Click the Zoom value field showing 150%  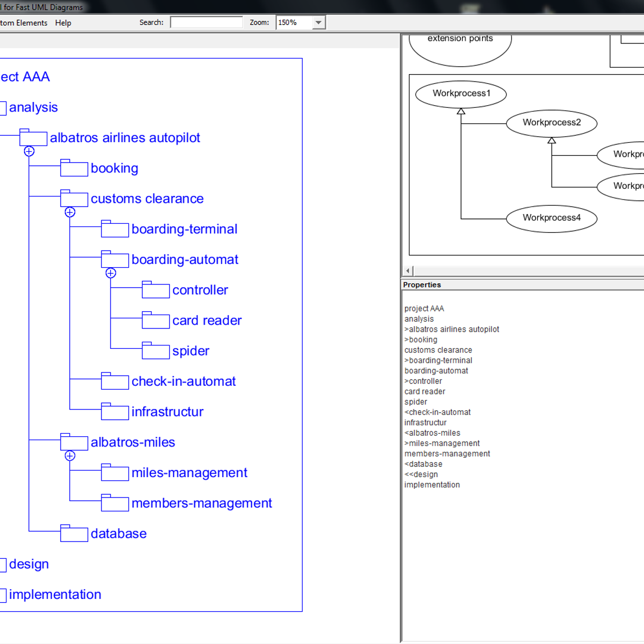294,23
